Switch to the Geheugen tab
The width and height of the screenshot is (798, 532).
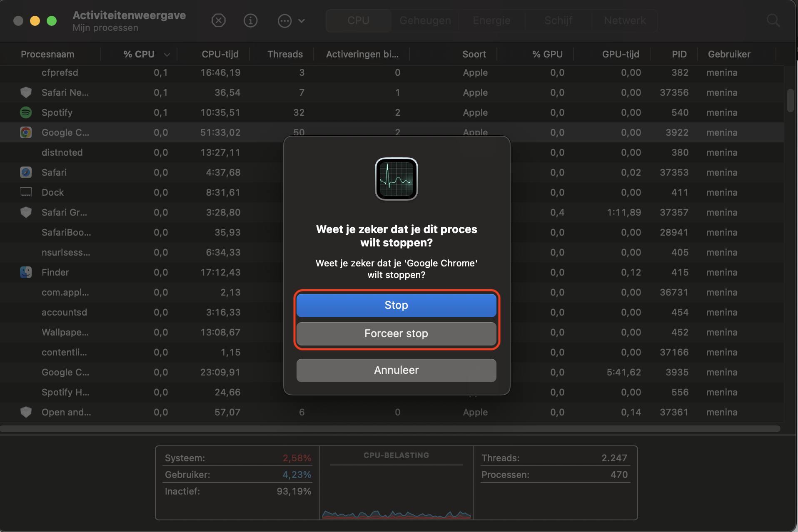point(425,20)
